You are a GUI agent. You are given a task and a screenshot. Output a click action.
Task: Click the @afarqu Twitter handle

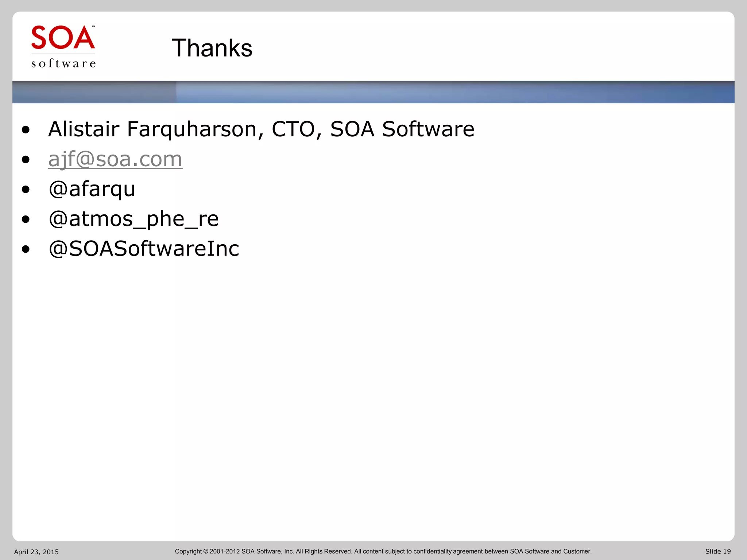[92, 189]
